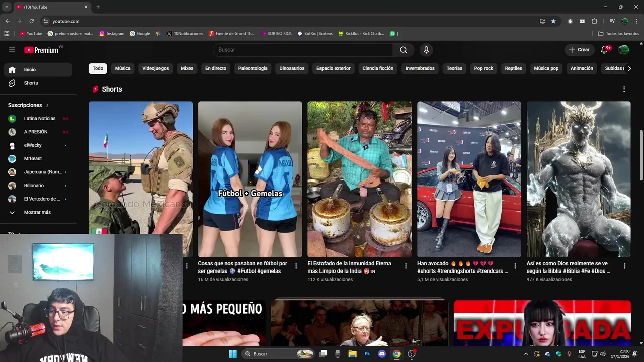Open Discord from taskbar
The image size is (644, 362).
pyautogui.click(x=382, y=354)
